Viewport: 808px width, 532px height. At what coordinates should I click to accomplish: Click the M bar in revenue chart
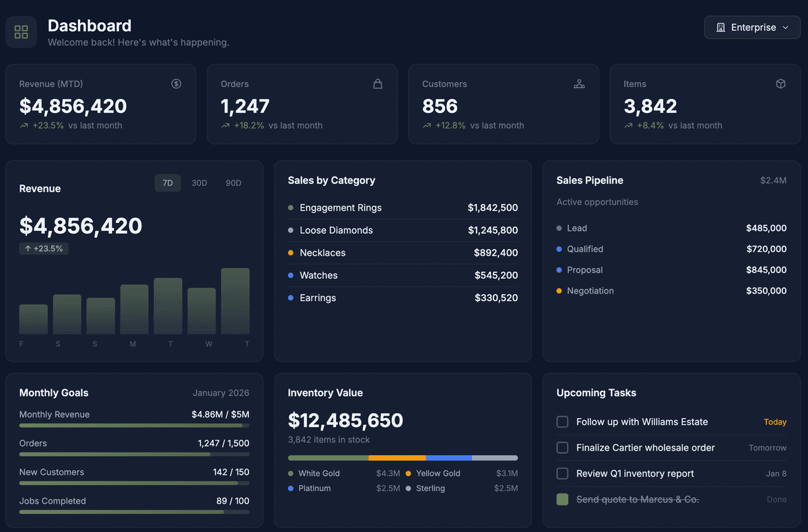[135, 309]
